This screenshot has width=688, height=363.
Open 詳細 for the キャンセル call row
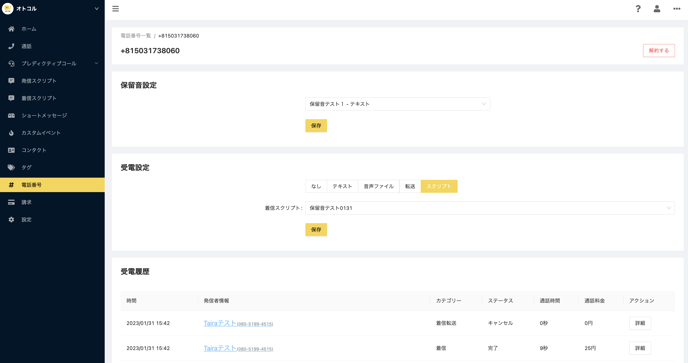coord(640,323)
